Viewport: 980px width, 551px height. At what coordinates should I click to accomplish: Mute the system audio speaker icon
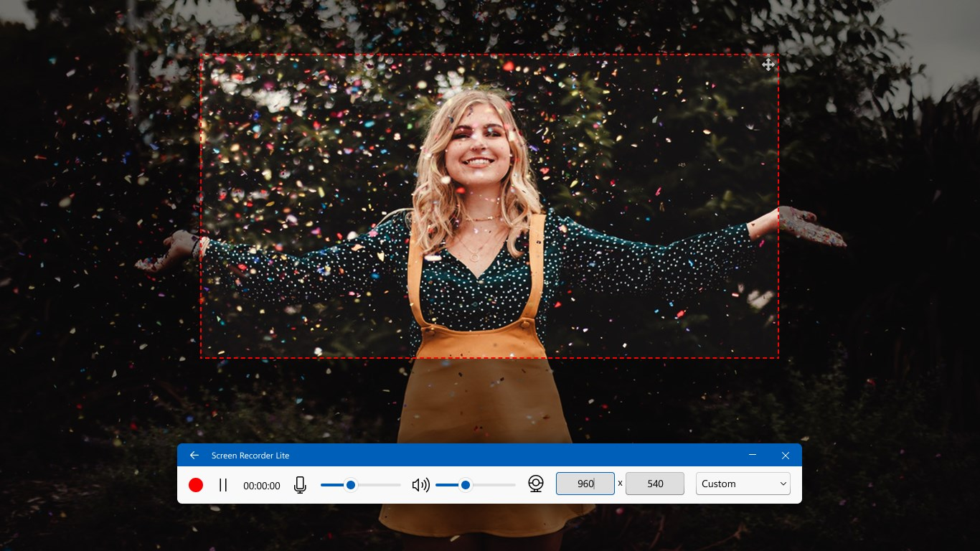click(421, 485)
